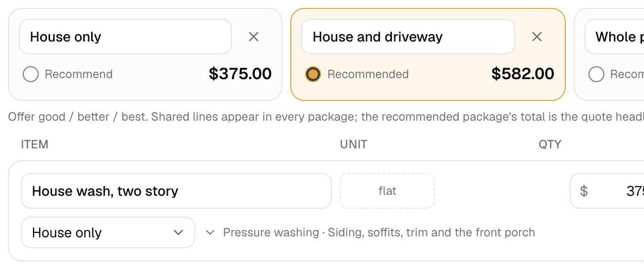644x269 pixels.
Task: Remove the House and driveway package
Action: tap(537, 37)
